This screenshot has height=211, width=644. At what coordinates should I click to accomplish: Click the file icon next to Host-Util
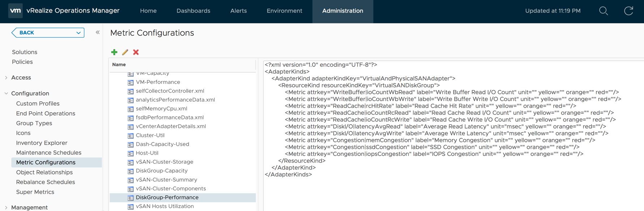click(131, 153)
